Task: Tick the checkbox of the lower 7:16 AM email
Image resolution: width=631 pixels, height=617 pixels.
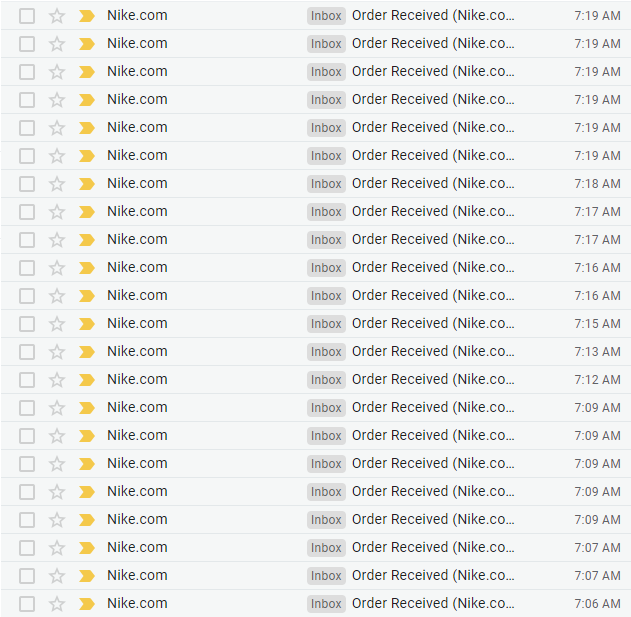Action: pos(27,296)
